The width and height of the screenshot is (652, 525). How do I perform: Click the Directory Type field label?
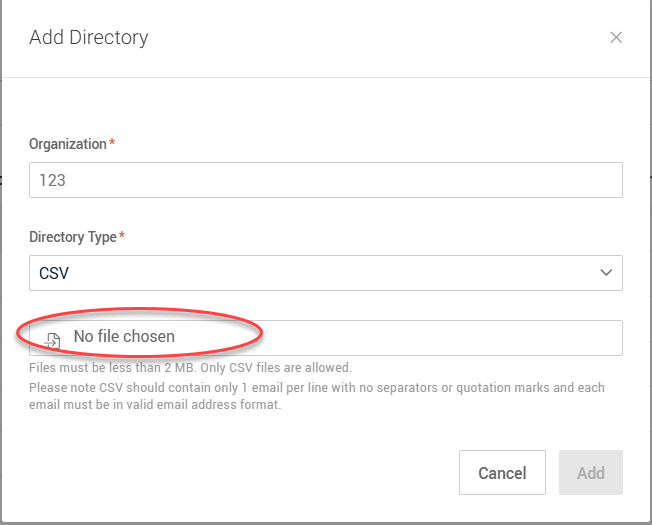(x=73, y=237)
